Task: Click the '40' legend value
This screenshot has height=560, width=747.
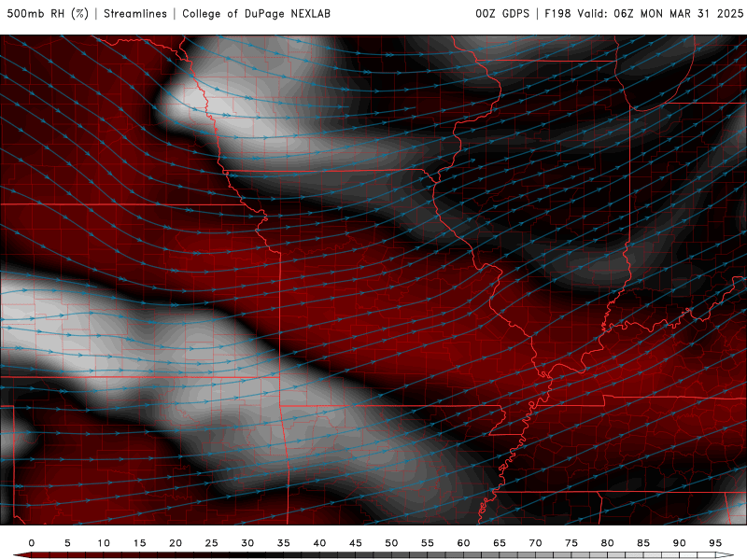Action: [x=319, y=543]
